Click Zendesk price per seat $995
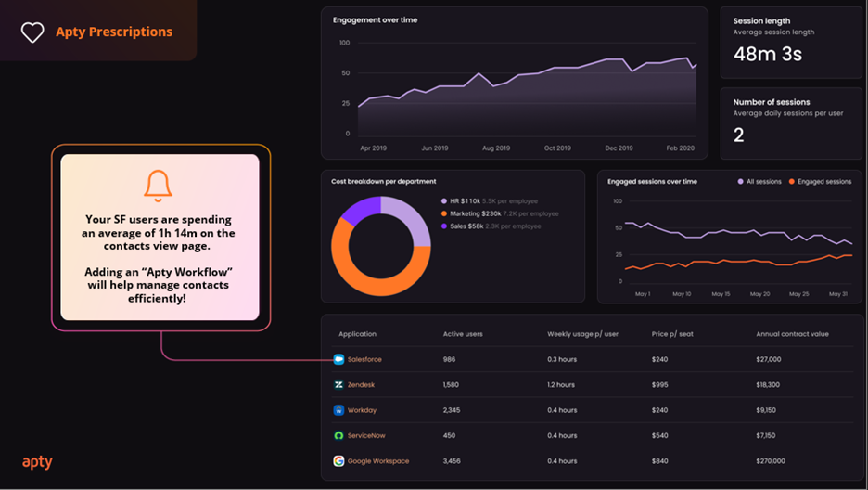 659,385
